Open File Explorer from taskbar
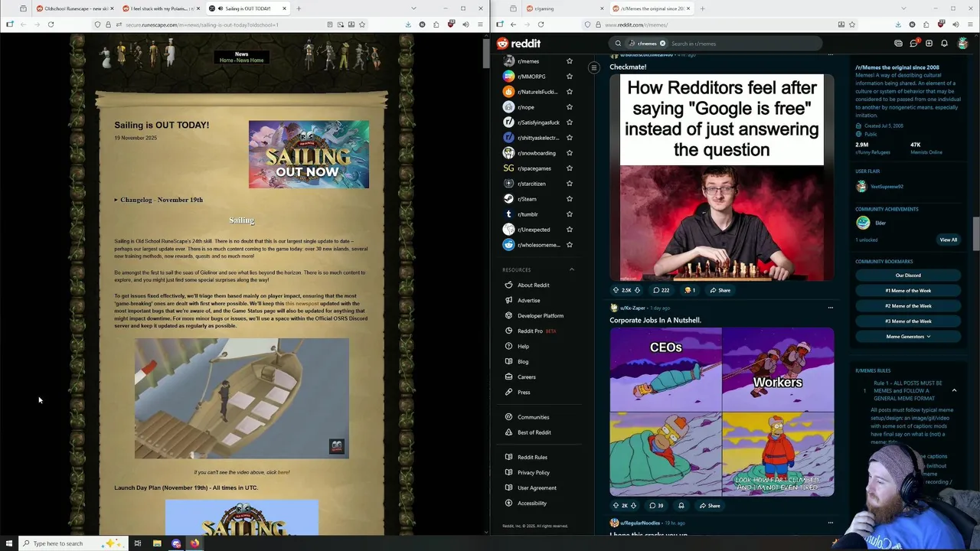 pos(157,543)
